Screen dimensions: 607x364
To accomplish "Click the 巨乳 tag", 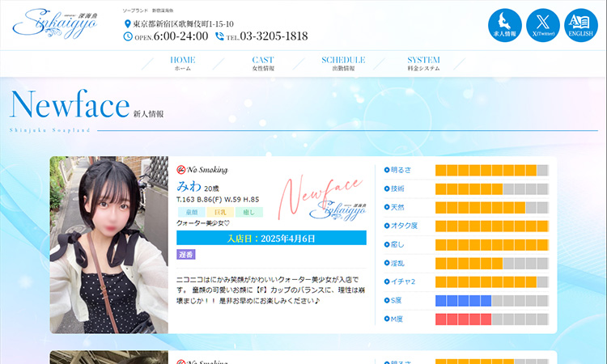I will [220, 212].
